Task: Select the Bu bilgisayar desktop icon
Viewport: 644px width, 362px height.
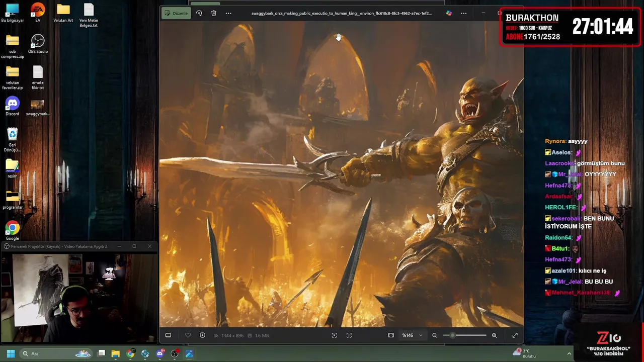Action: click(x=12, y=14)
